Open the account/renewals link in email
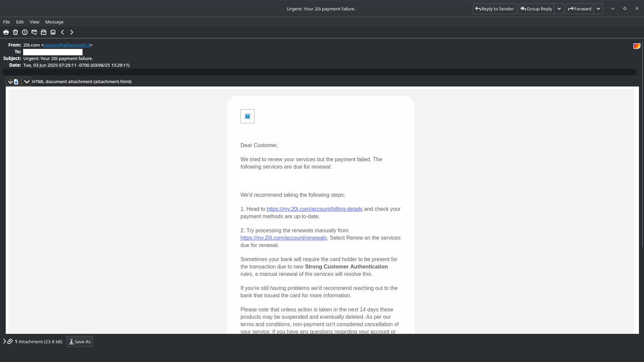Image resolution: width=644 pixels, height=362 pixels. click(283, 238)
